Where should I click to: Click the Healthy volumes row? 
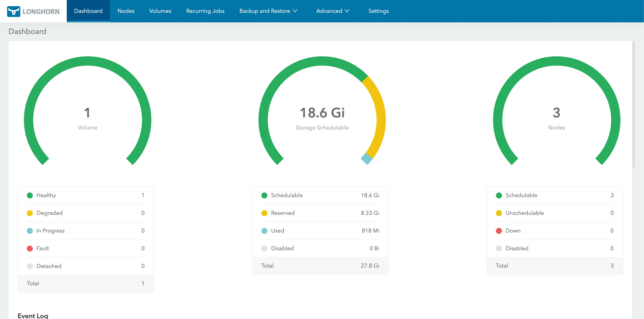[86, 195]
